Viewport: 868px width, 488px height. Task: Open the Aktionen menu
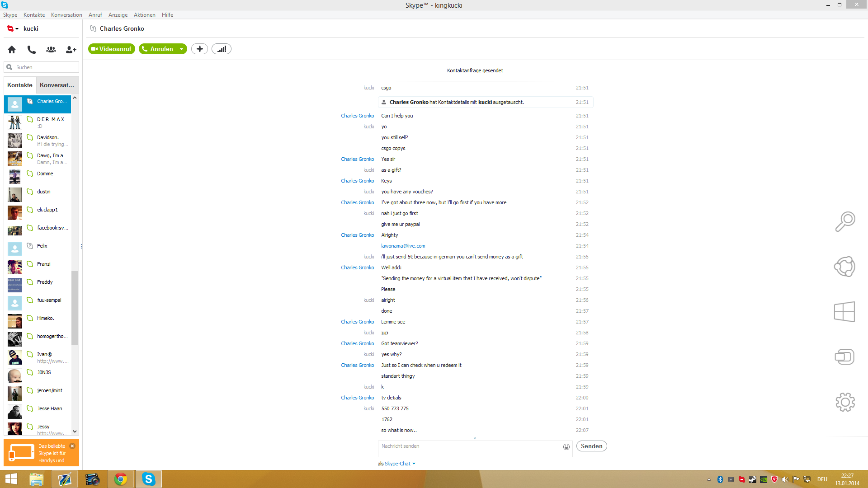145,15
